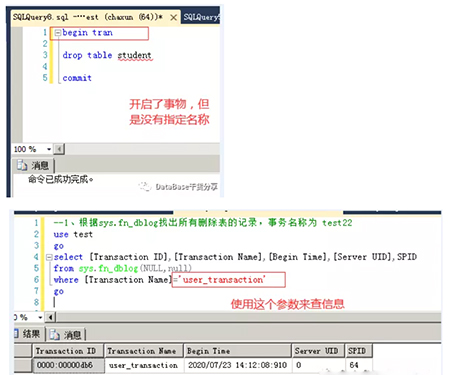Click the Begin Time column header
450x375 pixels.
point(238,351)
